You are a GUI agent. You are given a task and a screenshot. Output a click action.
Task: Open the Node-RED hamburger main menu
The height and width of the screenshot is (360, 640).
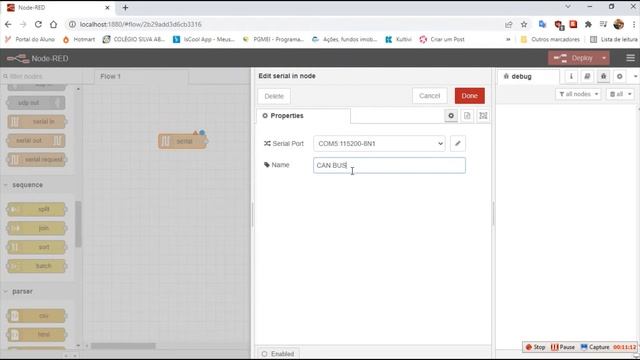(x=630, y=58)
